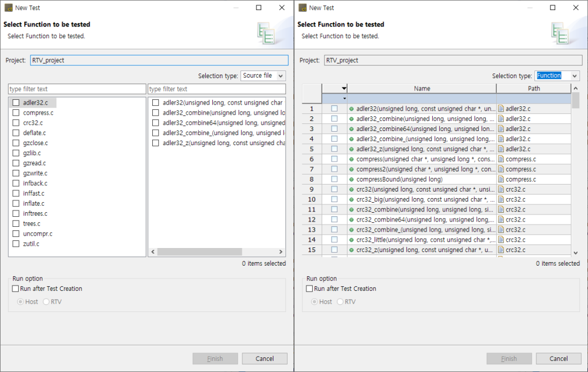Screen dimensions: 588x372
Task: Click function list horizontal scrollbar thumb
Action: pyautogui.click(x=199, y=252)
